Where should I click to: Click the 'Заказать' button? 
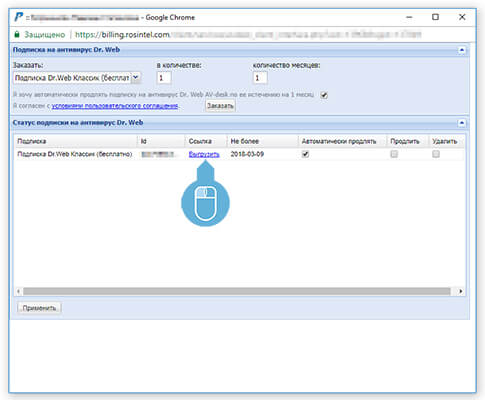220,106
